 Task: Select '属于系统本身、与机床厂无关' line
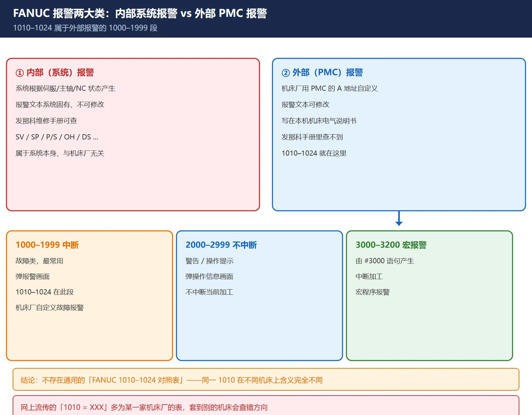click(x=60, y=153)
